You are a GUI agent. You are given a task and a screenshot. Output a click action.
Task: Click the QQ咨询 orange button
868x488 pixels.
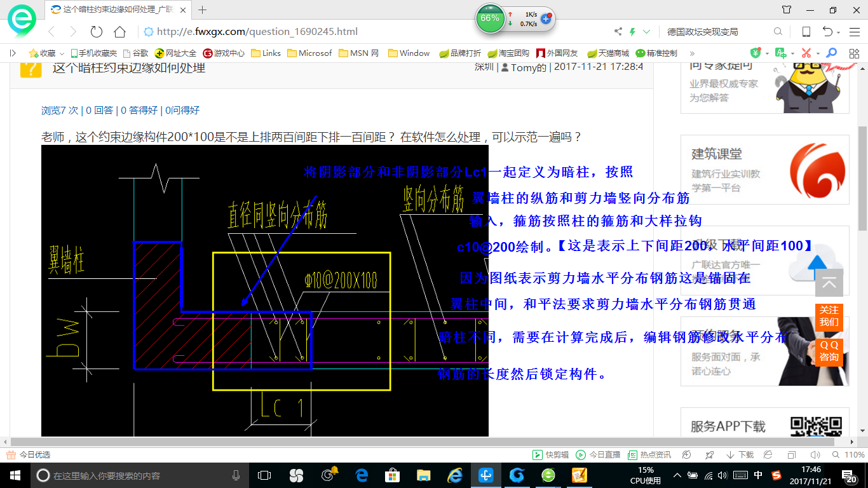click(829, 351)
